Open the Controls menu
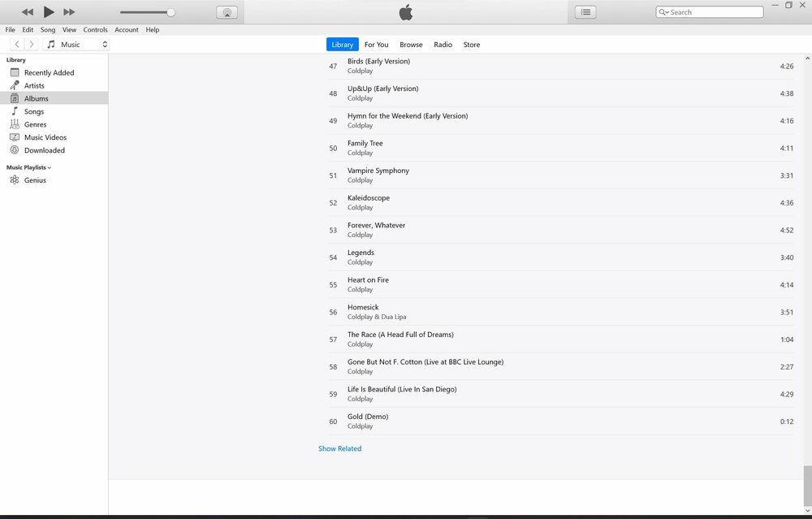 [x=95, y=30]
